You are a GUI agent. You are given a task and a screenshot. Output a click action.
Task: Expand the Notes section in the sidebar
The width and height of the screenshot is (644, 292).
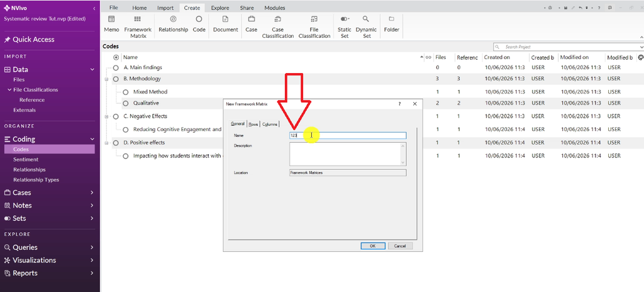[x=92, y=205]
